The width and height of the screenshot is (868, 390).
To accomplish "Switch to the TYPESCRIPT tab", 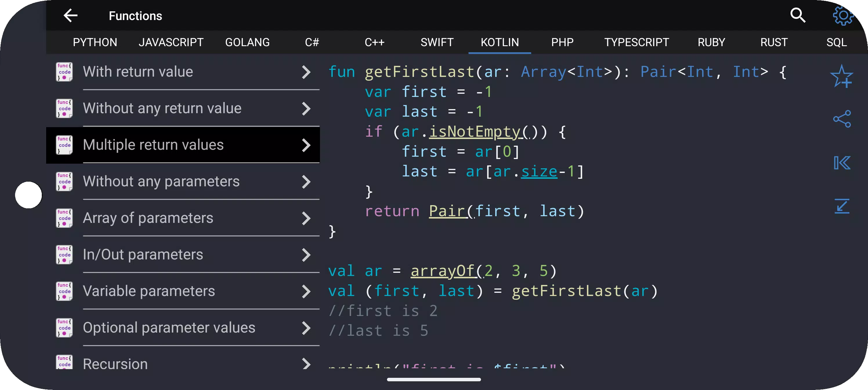I will 636,42.
